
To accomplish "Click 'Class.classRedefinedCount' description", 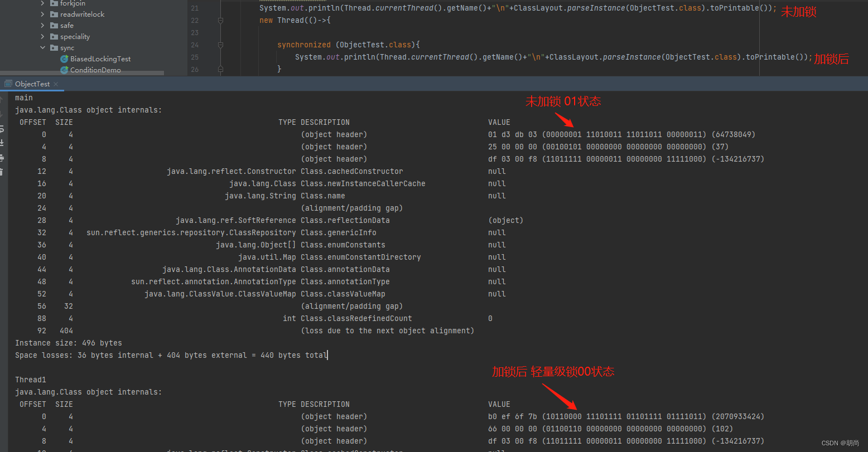I will coord(356,318).
